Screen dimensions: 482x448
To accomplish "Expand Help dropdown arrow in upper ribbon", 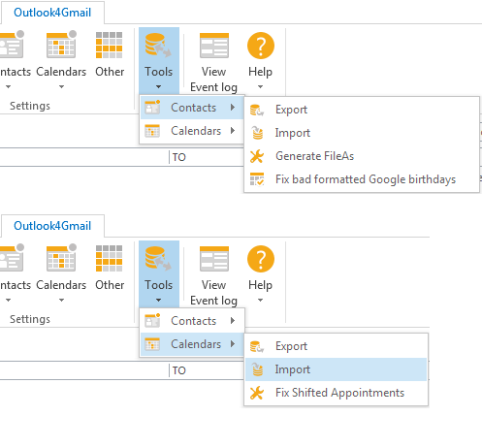I will point(260,87).
